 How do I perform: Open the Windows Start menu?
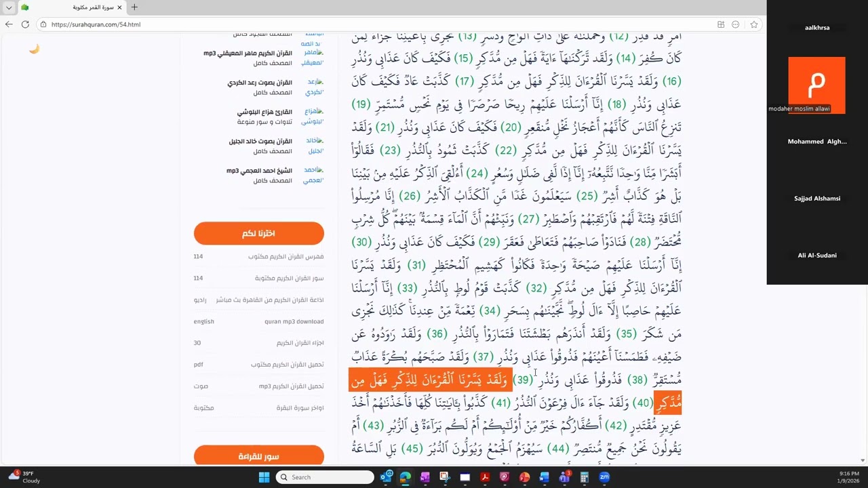coord(264,477)
